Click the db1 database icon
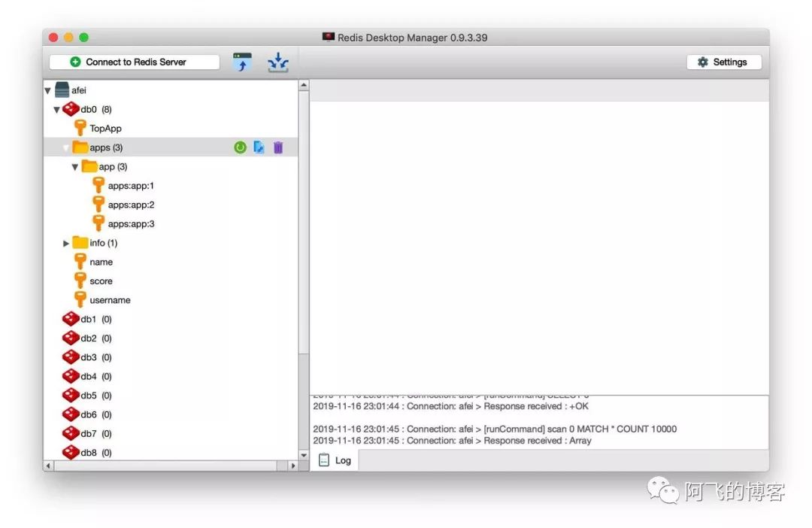The image size is (812, 528). 71,319
